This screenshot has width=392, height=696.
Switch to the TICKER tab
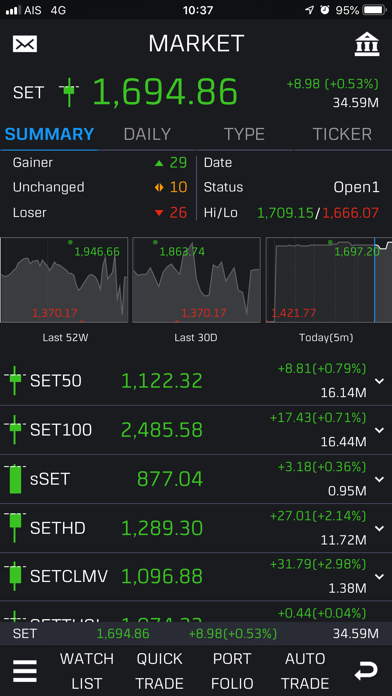point(342,134)
